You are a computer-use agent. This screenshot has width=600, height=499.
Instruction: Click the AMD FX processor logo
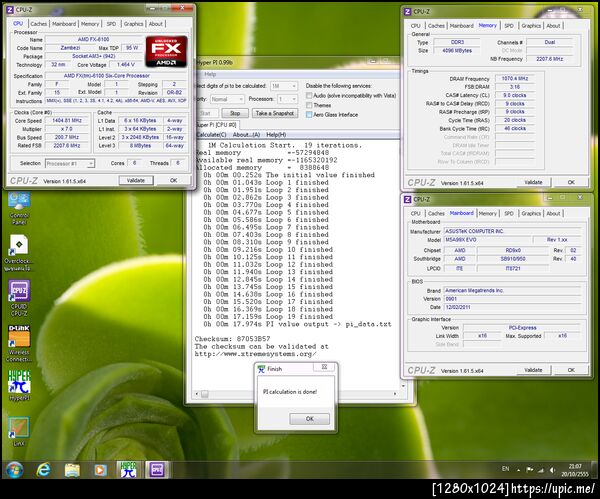pyautogui.click(x=166, y=51)
